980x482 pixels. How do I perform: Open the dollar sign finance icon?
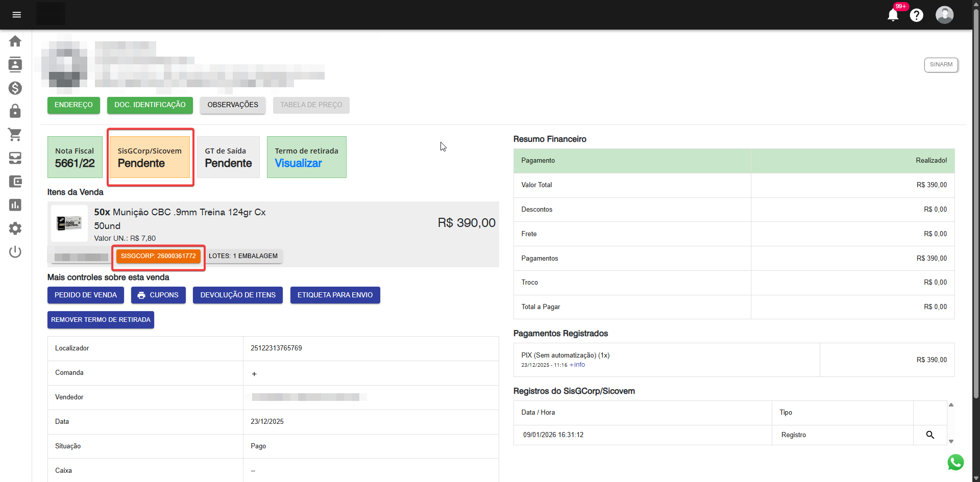15,88
